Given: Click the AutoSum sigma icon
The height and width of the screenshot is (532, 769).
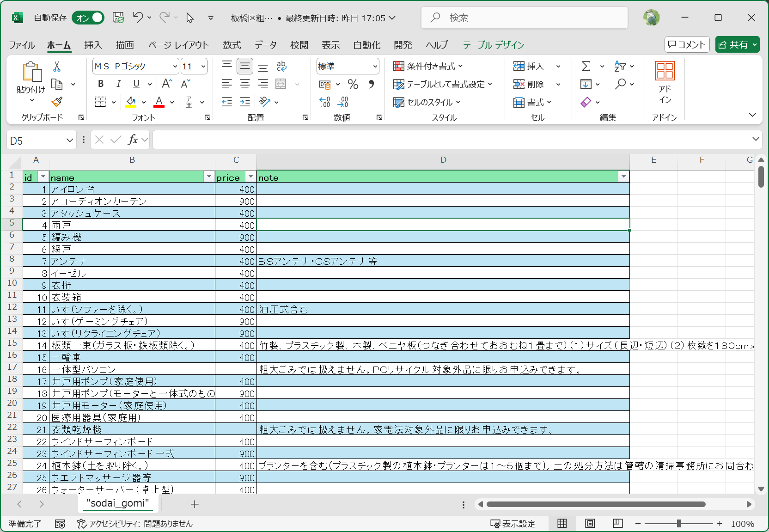Looking at the screenshot, I should tap(586, 67).
